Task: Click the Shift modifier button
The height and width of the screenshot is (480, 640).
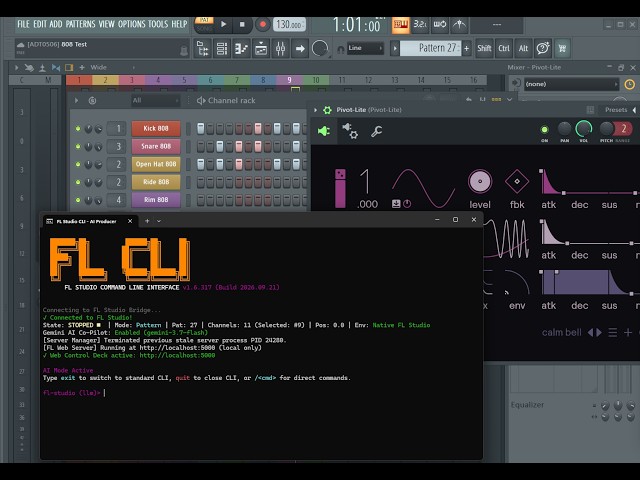Action: [x=484, y=49]
